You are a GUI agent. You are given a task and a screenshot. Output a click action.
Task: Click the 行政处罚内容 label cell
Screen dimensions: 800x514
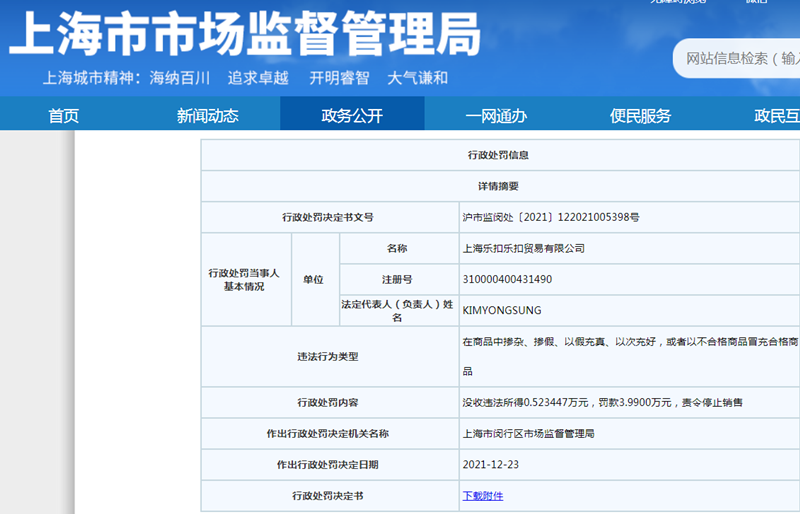pyautogui.click(x=330, y=403)
